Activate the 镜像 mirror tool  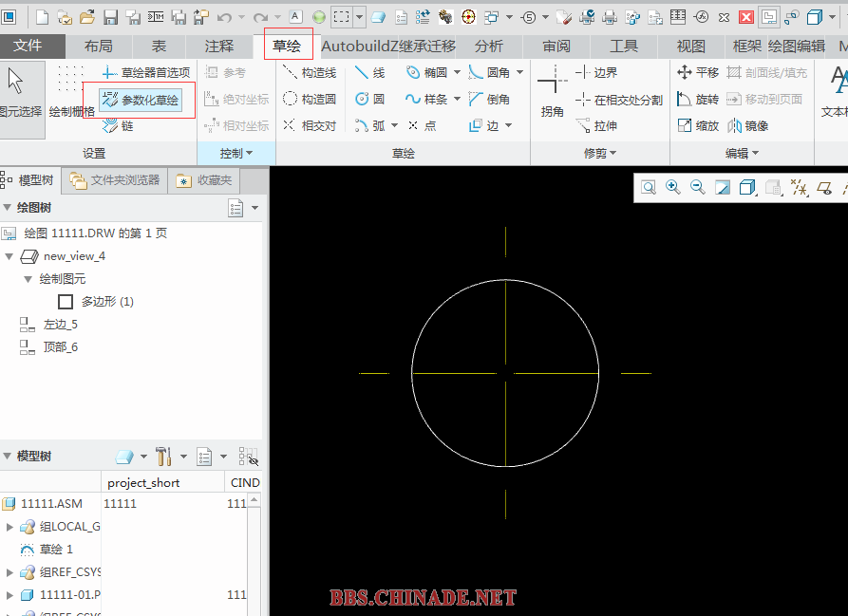tap(748, 125)
